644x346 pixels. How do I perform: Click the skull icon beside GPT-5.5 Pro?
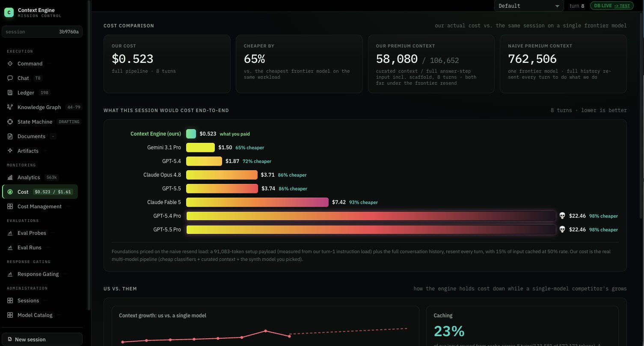click(562, 230)
